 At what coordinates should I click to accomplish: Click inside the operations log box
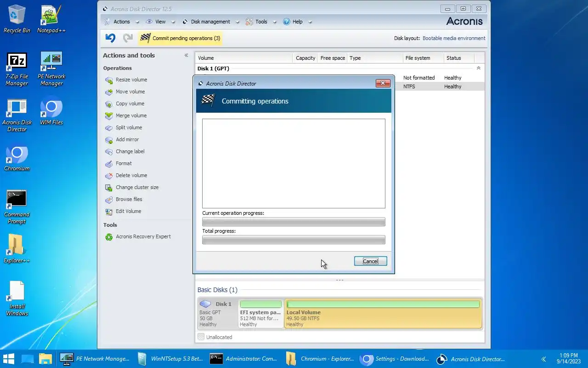coord(294,164)
